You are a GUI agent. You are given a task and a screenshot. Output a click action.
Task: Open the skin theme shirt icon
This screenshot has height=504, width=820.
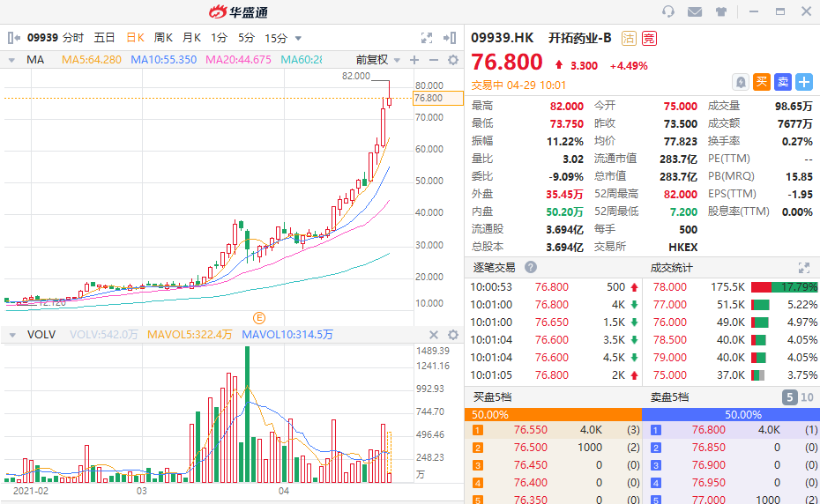[x=721, y=11]
